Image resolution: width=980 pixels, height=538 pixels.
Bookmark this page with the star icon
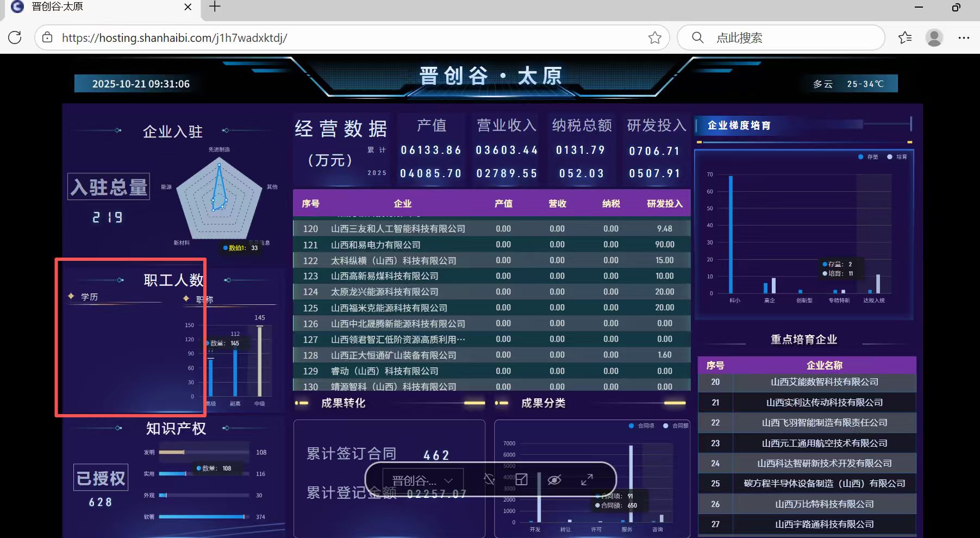654,37
